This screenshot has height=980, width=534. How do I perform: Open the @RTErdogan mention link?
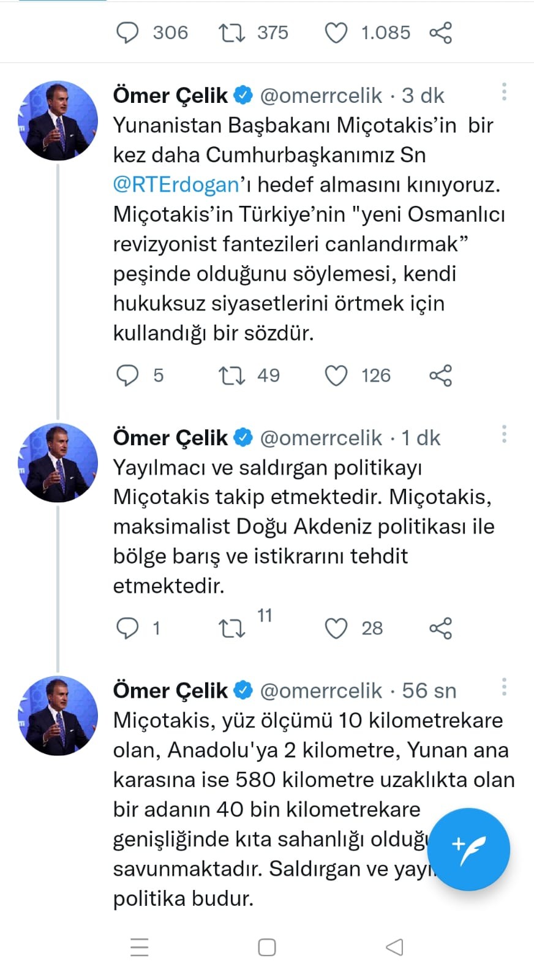click(176, 184)
